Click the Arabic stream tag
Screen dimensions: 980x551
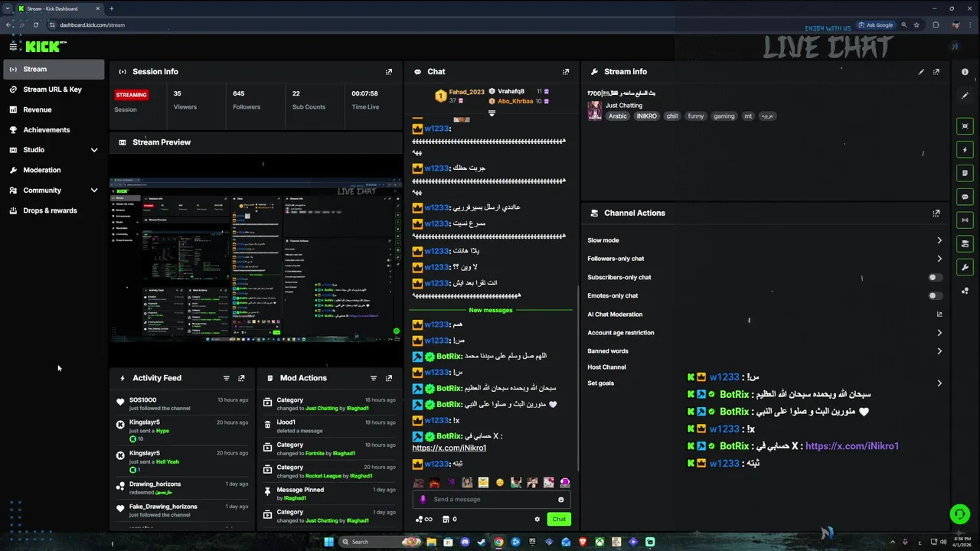[618, 116]
